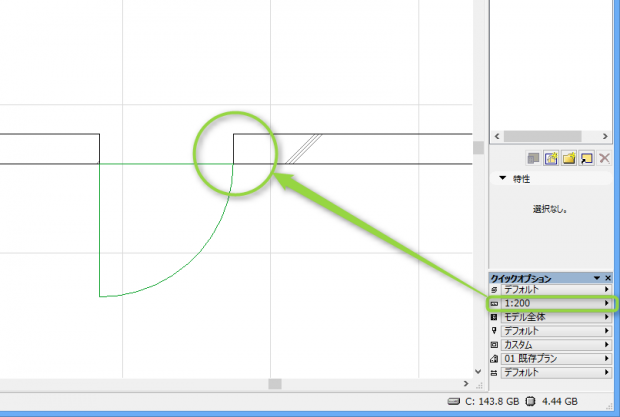Open the クイックオプション panel menu arrow
This screenshot has height=417, width=620.
pos(597,278)
